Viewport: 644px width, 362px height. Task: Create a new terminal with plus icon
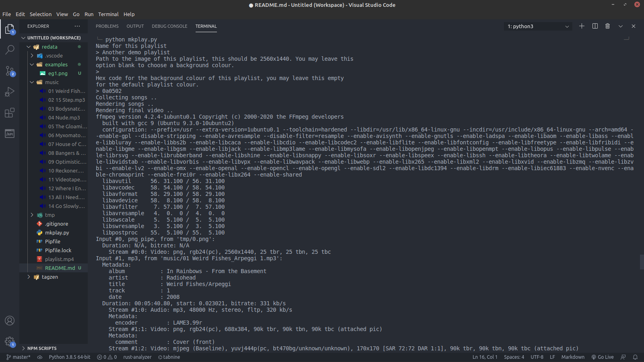coord(582,26)
